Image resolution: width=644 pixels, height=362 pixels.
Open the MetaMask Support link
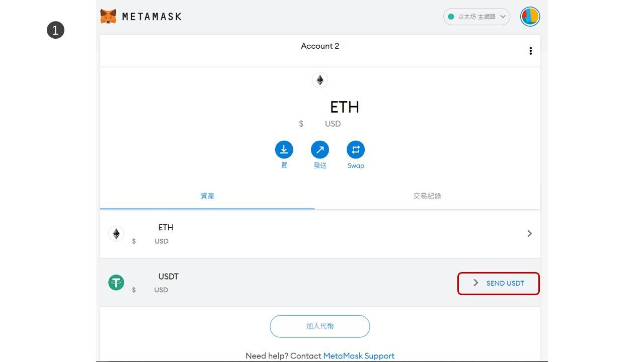point(359,356)
